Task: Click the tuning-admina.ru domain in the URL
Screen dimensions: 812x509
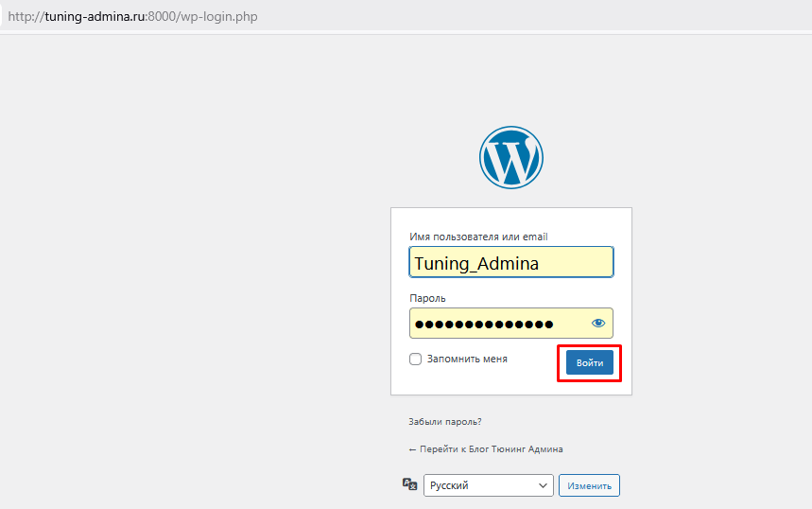Action: 95,17
